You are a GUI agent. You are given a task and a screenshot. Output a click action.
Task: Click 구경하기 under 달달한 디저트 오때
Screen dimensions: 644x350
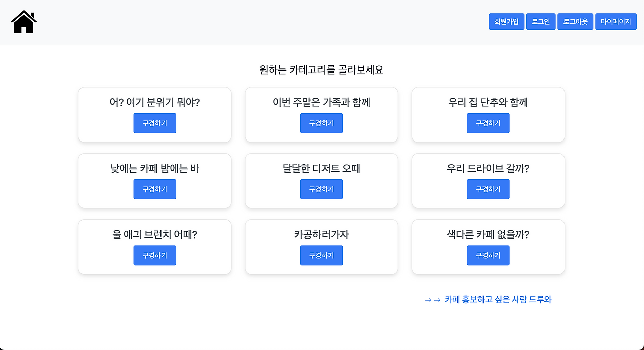click(x=321, y=189)
